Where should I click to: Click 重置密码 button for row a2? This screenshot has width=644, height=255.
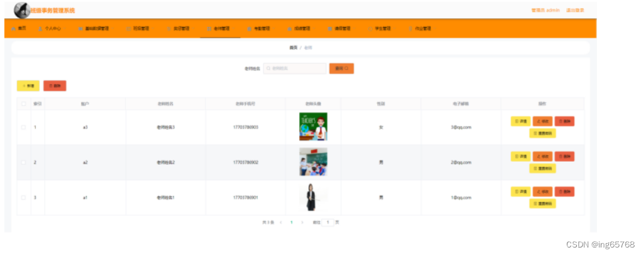tap(542, 169)
